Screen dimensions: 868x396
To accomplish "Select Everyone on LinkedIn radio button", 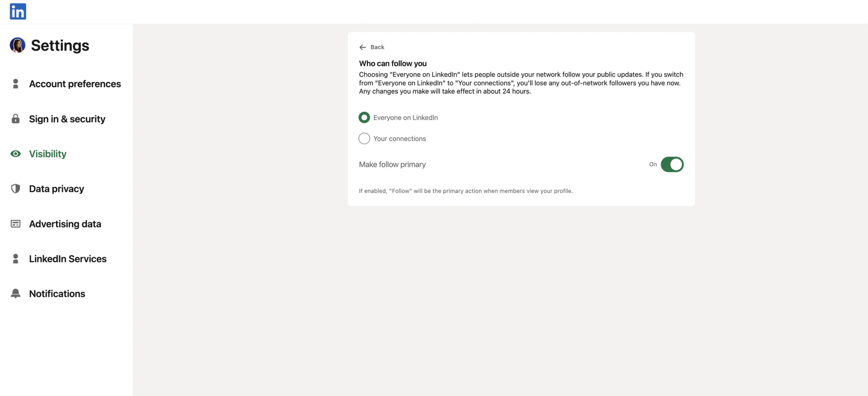I will coord(364,118).
